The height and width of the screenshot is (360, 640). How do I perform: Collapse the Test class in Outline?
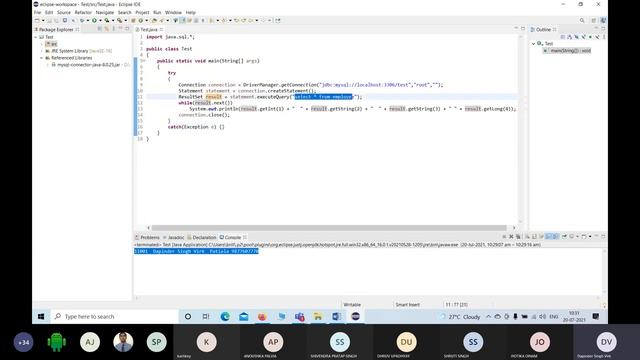coord(533,44)
